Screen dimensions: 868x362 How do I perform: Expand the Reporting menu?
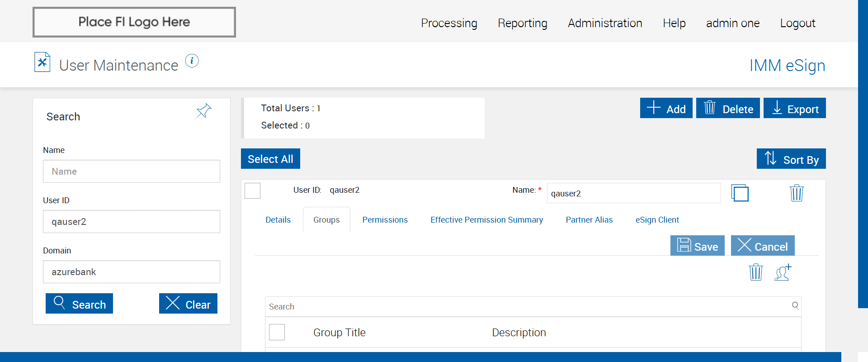click(522, 23)
